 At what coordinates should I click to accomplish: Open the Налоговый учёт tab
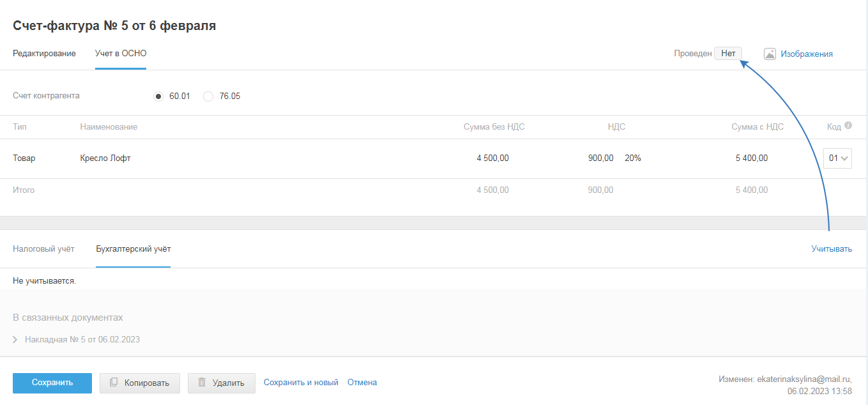coord(43,248)
